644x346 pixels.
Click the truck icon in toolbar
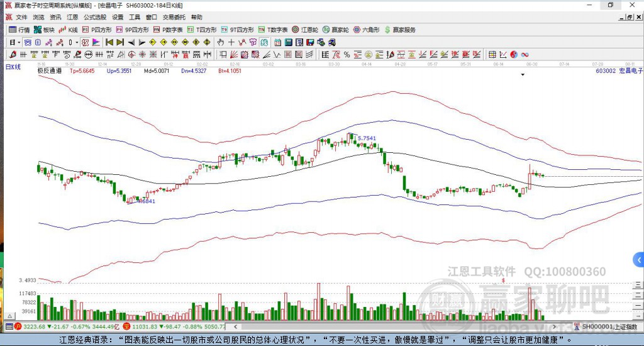pos(332,42)
